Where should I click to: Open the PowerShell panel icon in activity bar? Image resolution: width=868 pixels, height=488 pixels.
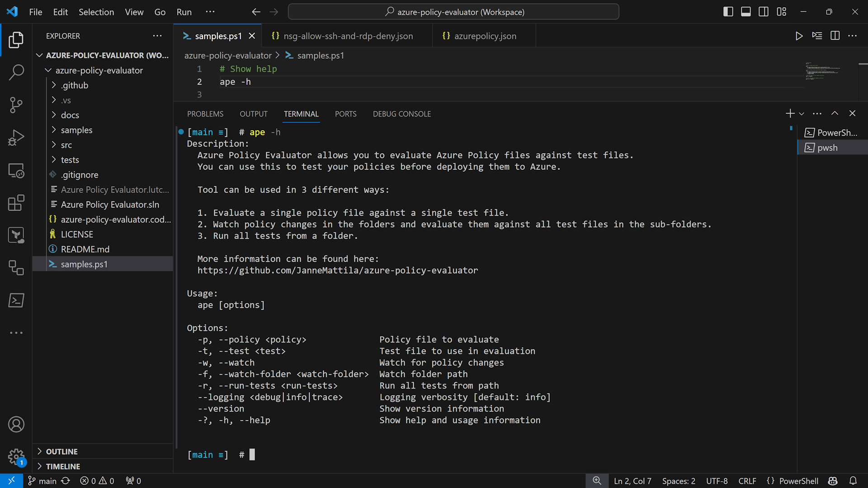(x=16, y=300)
